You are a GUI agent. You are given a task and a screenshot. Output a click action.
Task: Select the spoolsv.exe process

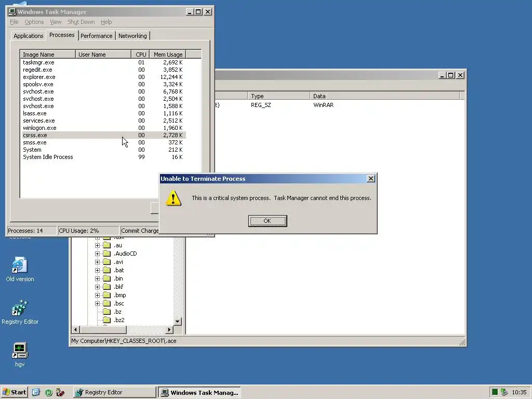tap(103, 84)
